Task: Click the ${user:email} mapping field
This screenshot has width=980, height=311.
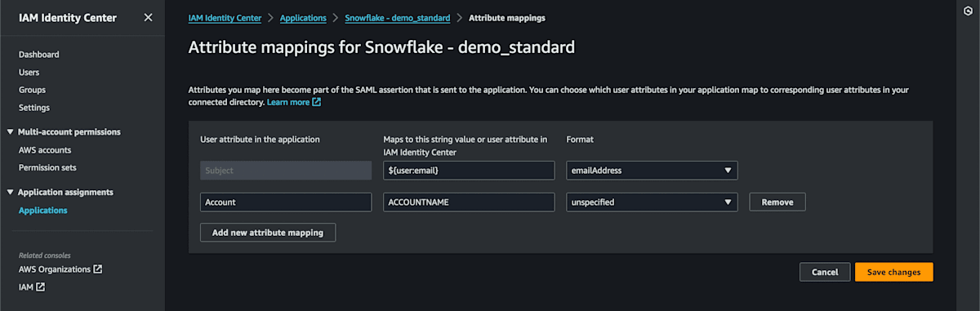Action: click(x=469, y=171)
